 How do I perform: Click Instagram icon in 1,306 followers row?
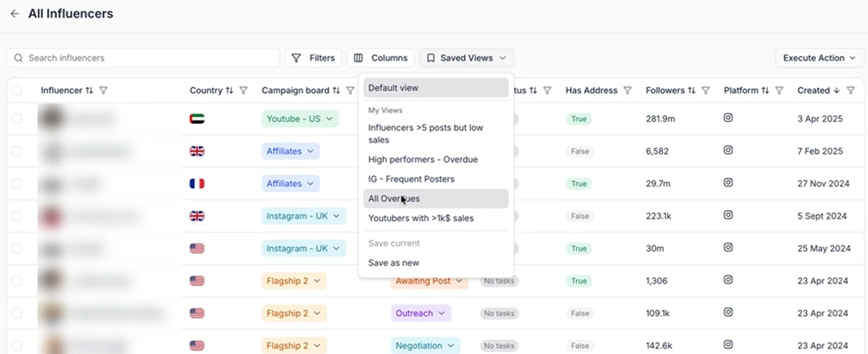728,279
